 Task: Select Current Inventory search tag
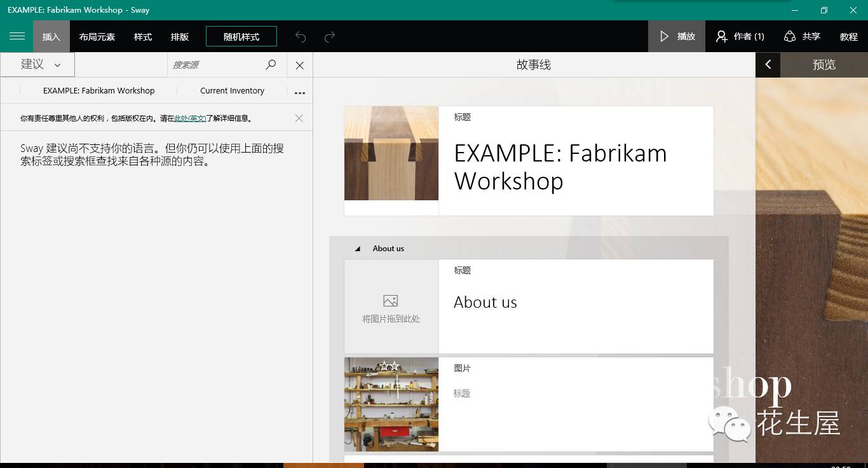pos(233,90)
